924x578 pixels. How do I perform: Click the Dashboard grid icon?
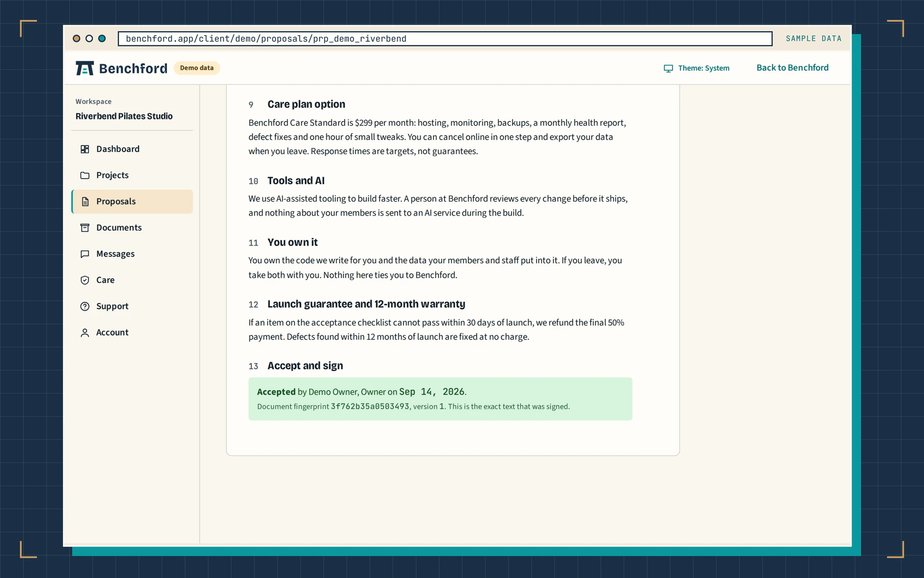85,149
